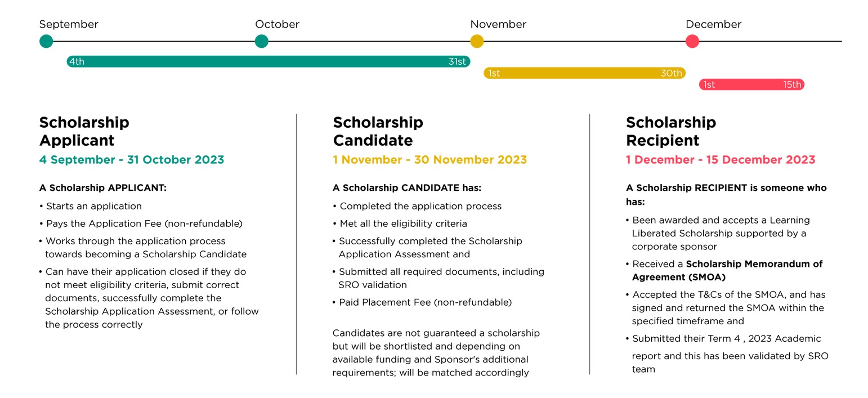Click the Scholarship Applicant heading
The width and height of the screenshot is (868, 398).
click(x=84, y=131)
